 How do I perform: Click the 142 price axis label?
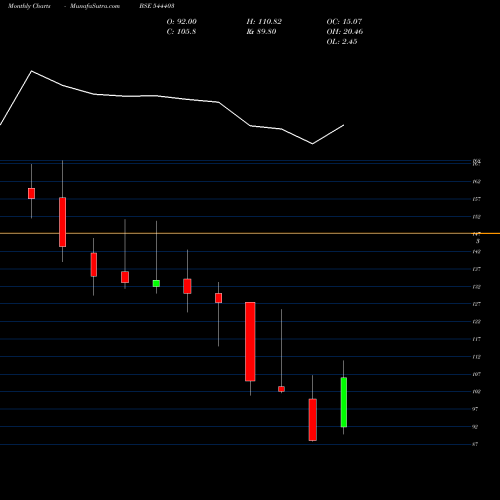477,252
